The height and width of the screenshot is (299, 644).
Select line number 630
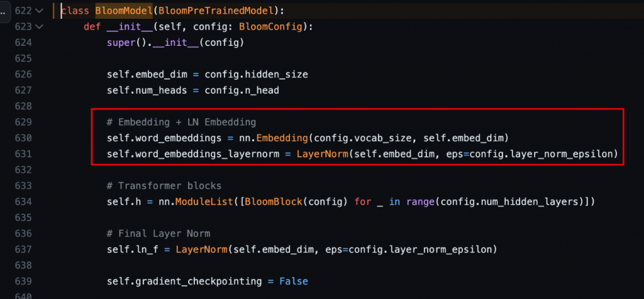coord(23,138)
